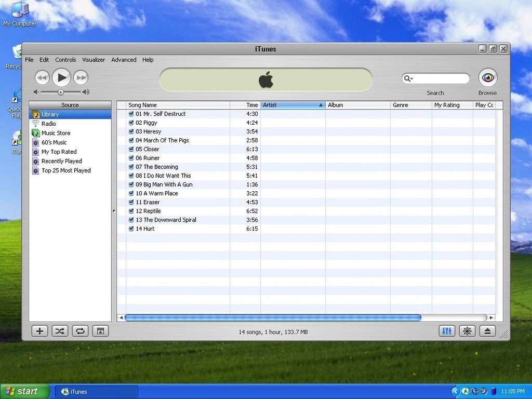Select the 60's Music smart playlist
The height and width of the screenshot is (399, 532).
coord(70,142)
